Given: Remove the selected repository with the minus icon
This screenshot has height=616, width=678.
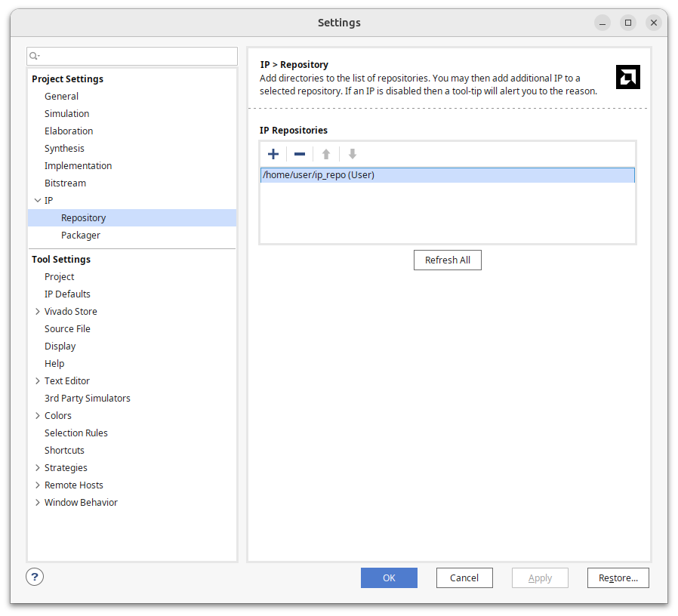Looking at the screenshot, I should (300, 154).
